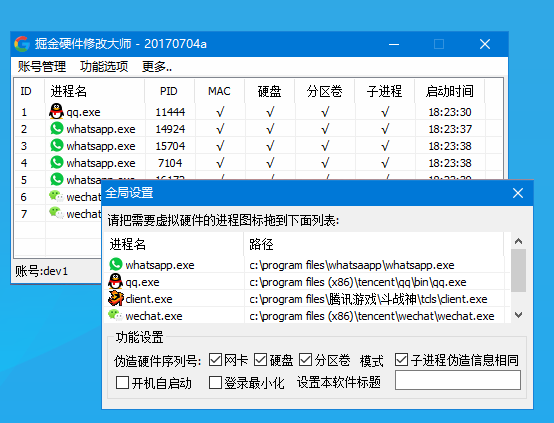Image resolution: width=554 pixels, height=423 pixels.
Task: Click start time 18:23:37
Action: click(x=450, y=129)
